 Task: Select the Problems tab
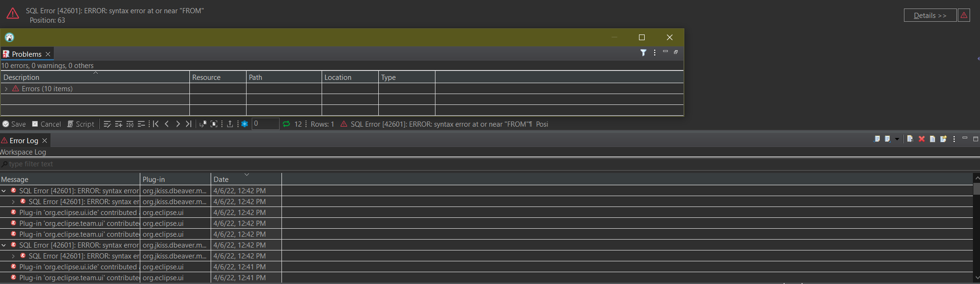click(x=26, y=54)
